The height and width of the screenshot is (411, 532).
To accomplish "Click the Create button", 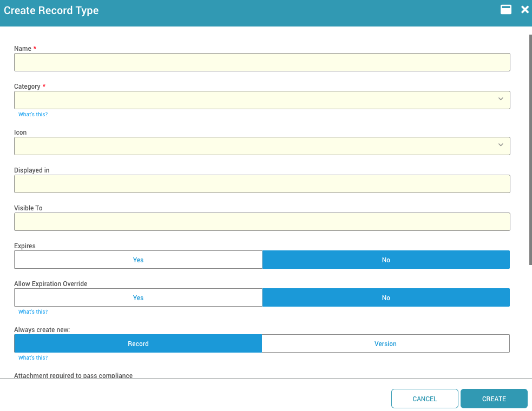I will point(494,399).
